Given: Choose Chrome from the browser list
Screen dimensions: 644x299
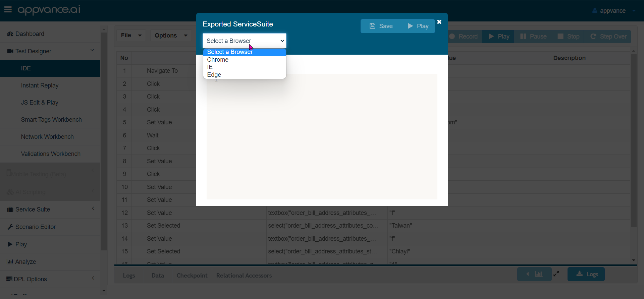Looking at the screenshot, I should [x=218, y=60].
